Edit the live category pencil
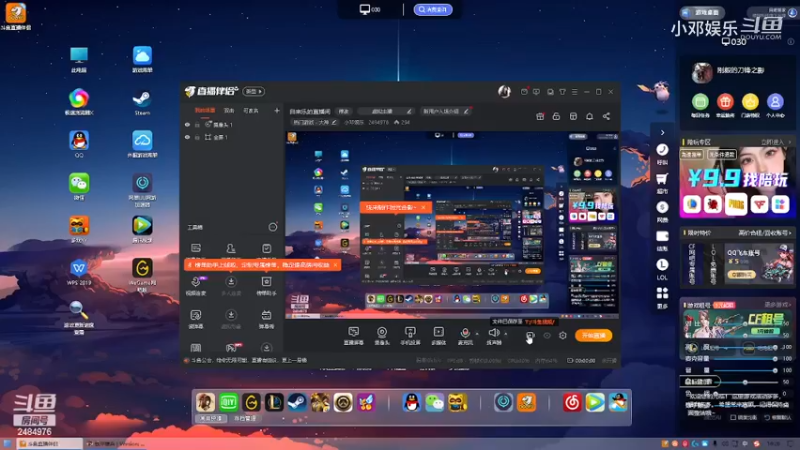The height and width of the screenshot is (450, 800). click(x=334, y=122)
